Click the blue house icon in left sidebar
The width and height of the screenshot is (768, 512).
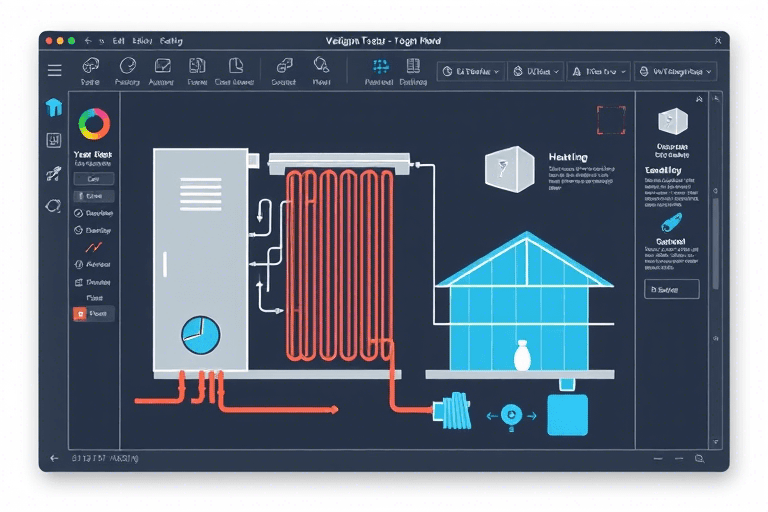pyautogui.click(x=54, y=108)
